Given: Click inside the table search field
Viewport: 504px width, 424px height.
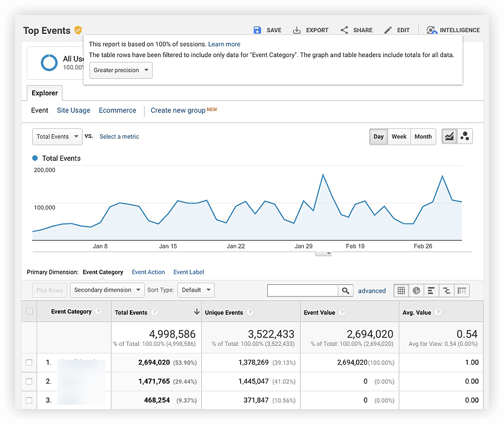Looking at the screenshot, I should pyautogui.click(x=303, y=290).
